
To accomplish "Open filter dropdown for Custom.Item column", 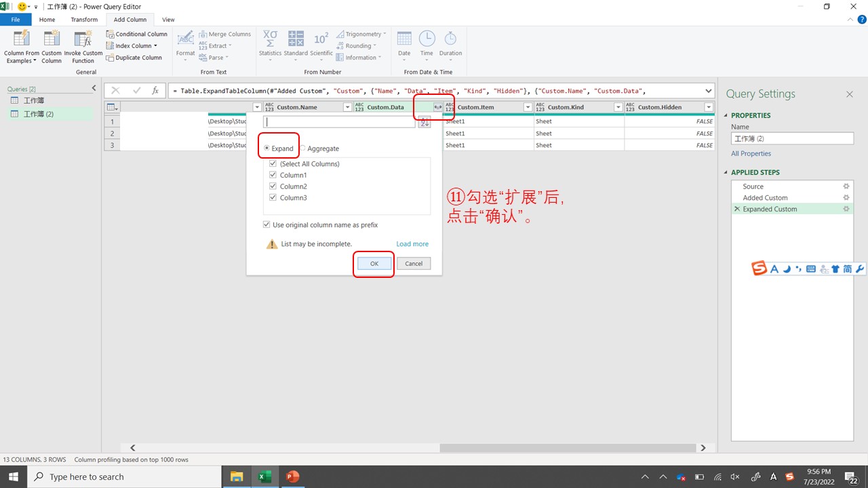I will tap(528, 107).
